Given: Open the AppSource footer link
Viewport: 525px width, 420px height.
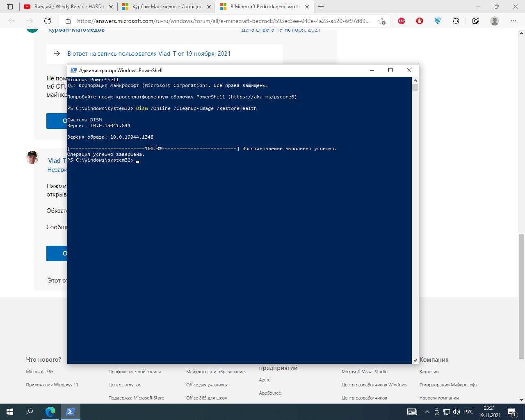Looking at the screenshot, I should tap(270, 393).
